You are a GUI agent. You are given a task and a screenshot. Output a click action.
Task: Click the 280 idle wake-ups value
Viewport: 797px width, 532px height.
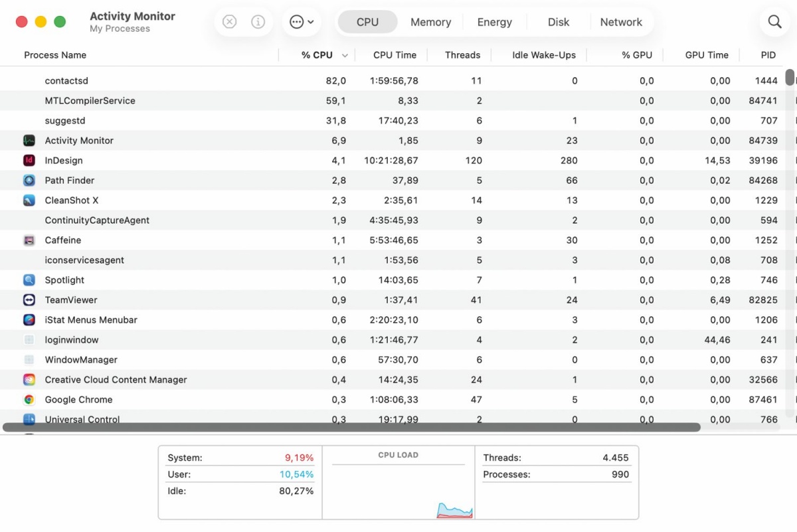tap(569, 160)
